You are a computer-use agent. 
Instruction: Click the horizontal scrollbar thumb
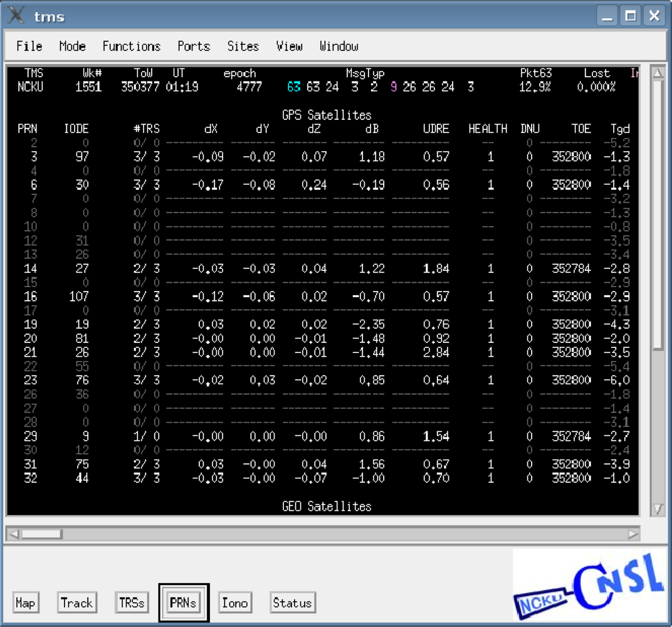42,534
